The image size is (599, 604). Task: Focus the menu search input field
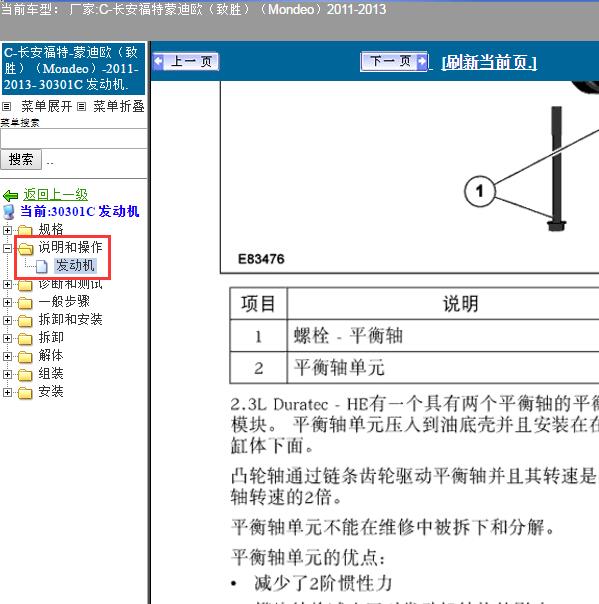coord(74,139)
